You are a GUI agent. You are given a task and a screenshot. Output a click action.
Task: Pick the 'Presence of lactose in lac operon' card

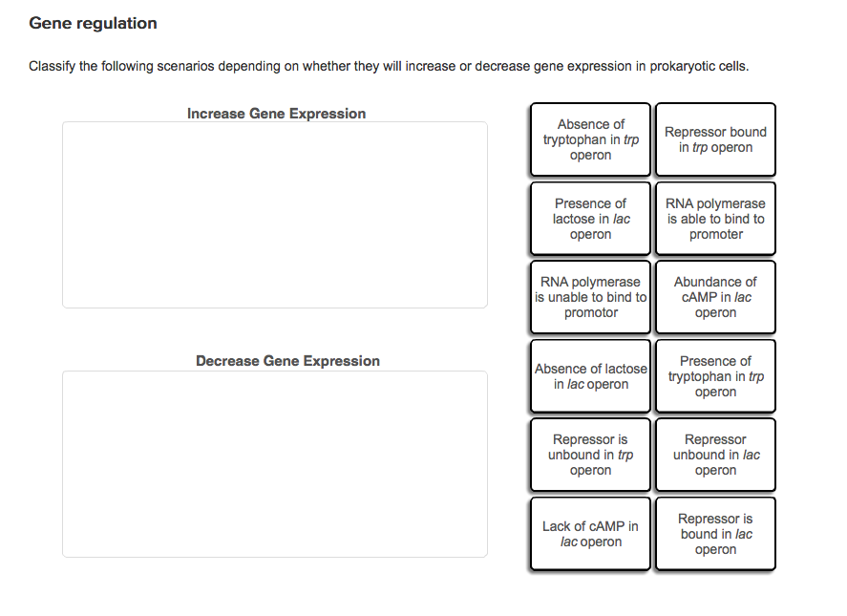point(589,218)
